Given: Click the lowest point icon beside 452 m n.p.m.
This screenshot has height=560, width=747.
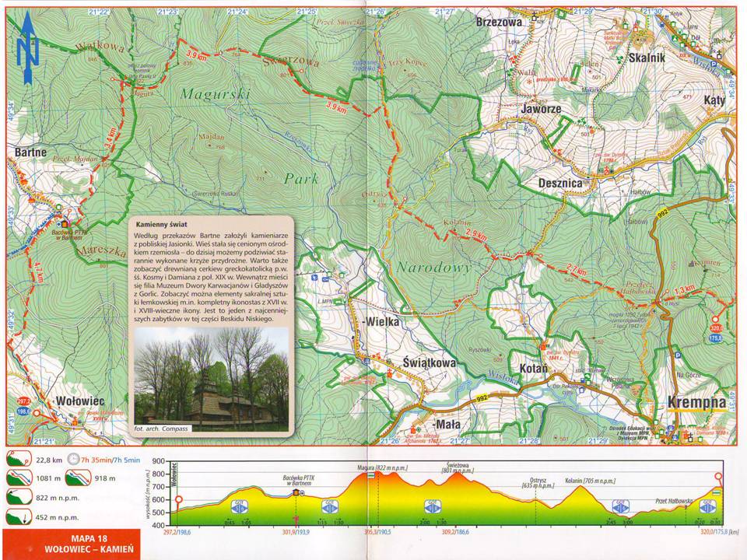Looking at the screenshot, I should (x=16, y=515).
